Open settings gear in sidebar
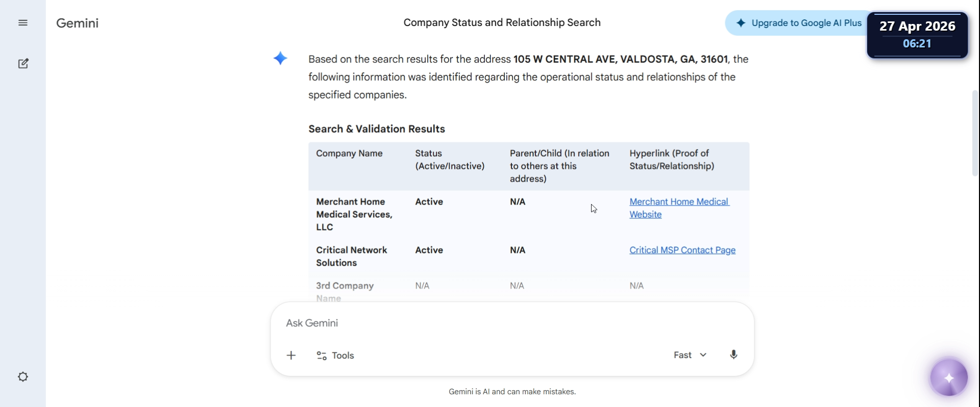 [23, 377]
